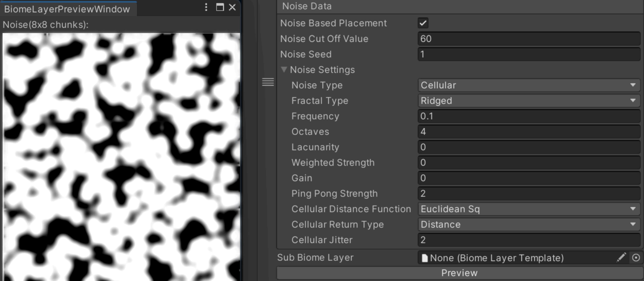Click the Frequency input field
Image resolution: width=644 pixels, height=281 pixels.
(x=528, y=116)
